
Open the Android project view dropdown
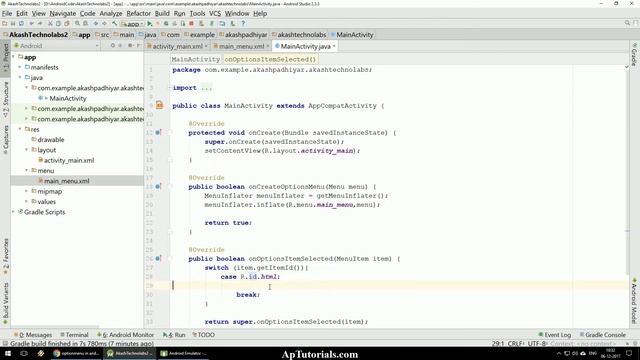tap(57, 46)
